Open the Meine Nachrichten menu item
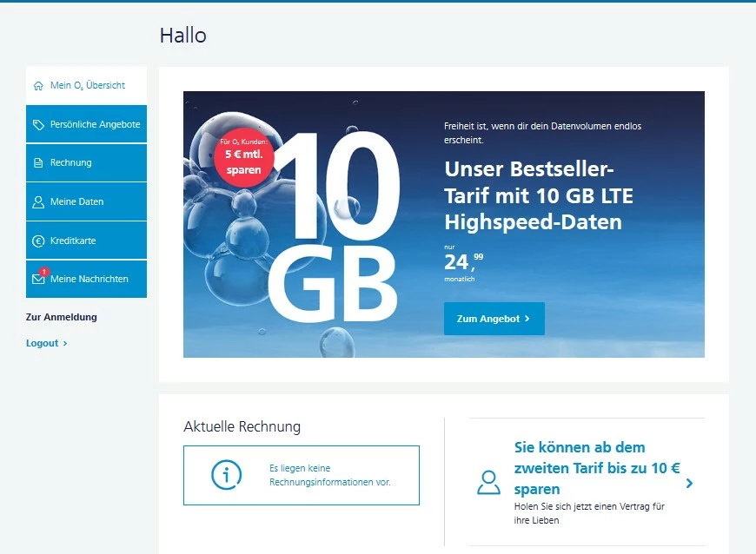This screenshot has width=756, height=554. pyautogui.click(x=86, y=279)
